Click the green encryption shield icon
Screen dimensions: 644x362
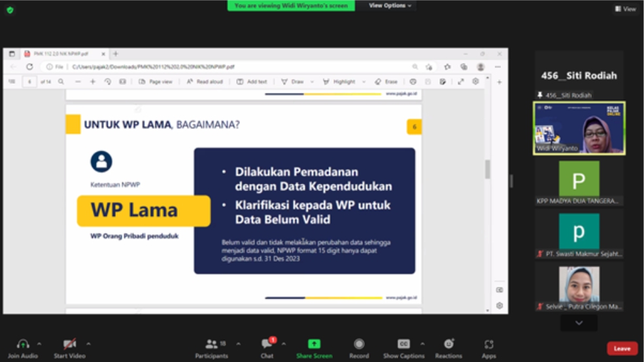tap(10, 10)
